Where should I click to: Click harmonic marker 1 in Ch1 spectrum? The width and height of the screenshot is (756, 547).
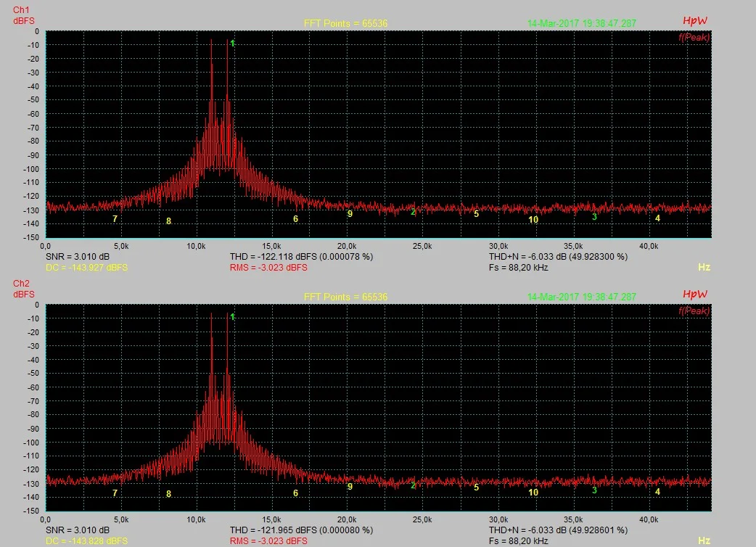point(232,44)
